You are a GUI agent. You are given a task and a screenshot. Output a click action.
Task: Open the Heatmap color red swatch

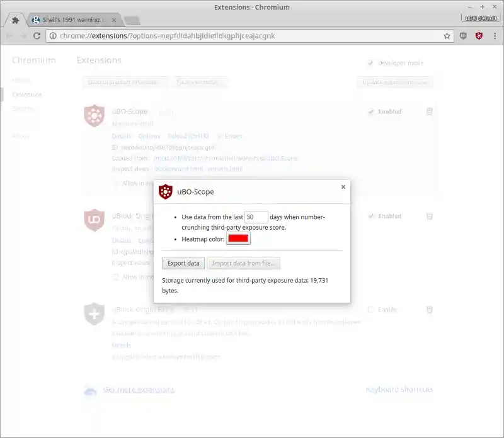point(238,239)
